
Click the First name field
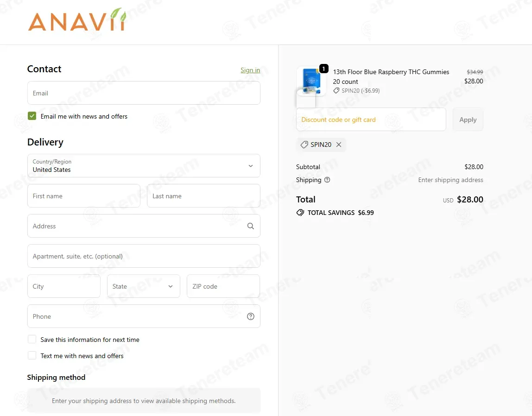(84, 196)
